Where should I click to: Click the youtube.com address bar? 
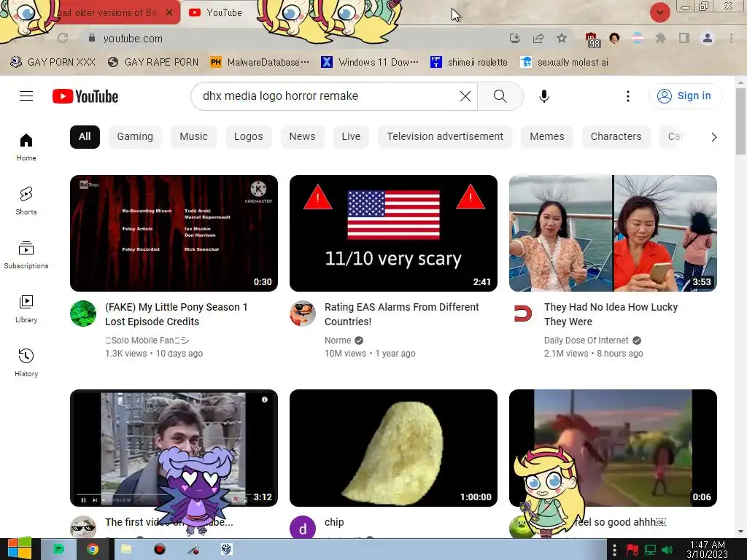coord(295,38)
